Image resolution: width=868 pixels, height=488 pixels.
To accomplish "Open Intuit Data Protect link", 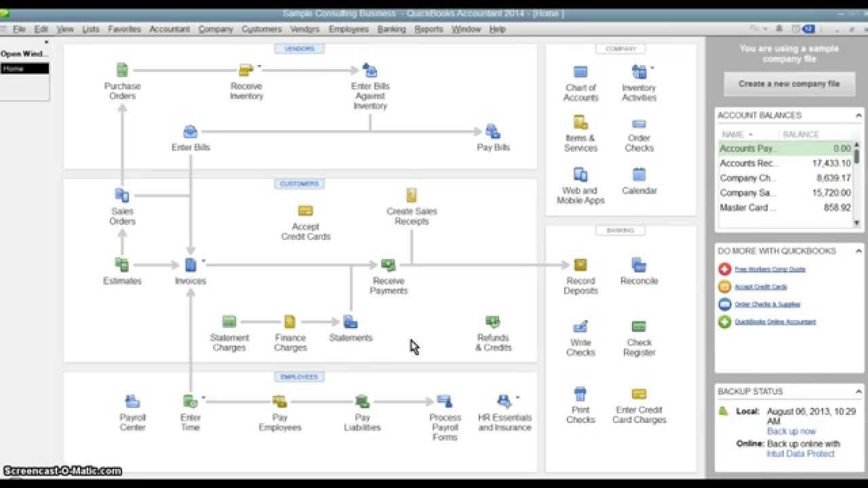I will tap(800, 453).
